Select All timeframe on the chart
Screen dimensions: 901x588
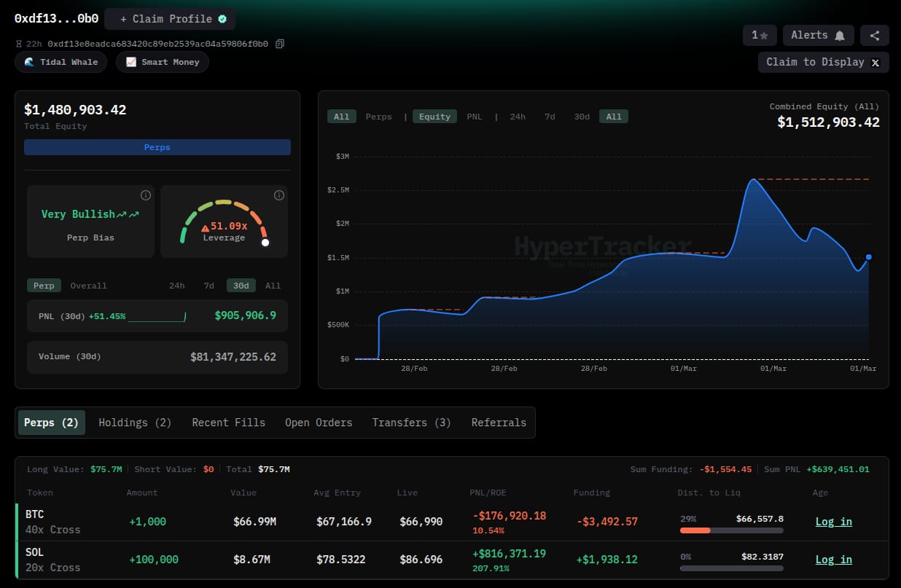pos(613,116)
